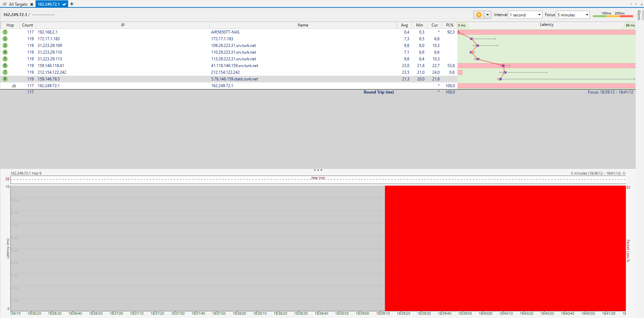This screenshot has height=318, width=644.
Task: Click hostname 5.78.146.159.static.turk.net
Action: coord(235,79)
